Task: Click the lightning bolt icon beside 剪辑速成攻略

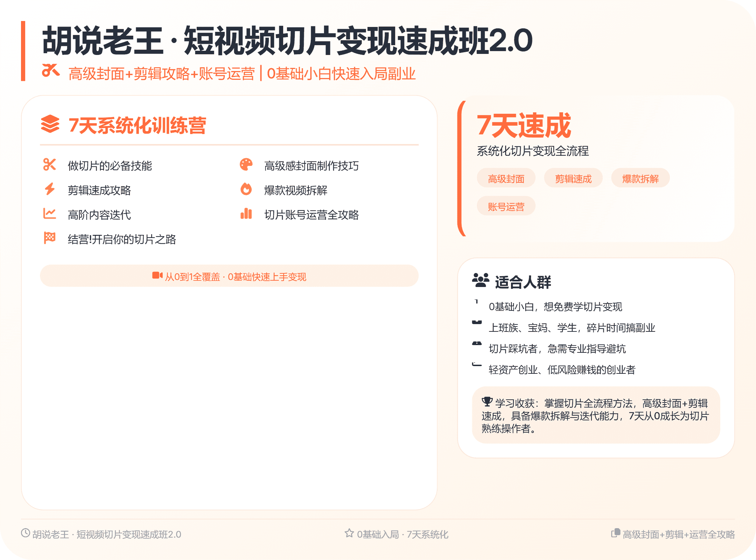Action: (x=49, y=189)
